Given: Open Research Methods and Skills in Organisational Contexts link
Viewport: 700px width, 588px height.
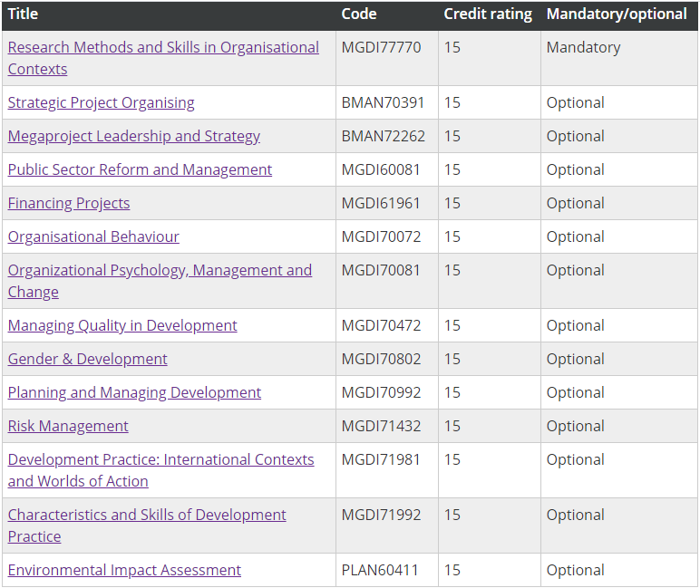Looking at the screenshot, I should click(163, 58).
